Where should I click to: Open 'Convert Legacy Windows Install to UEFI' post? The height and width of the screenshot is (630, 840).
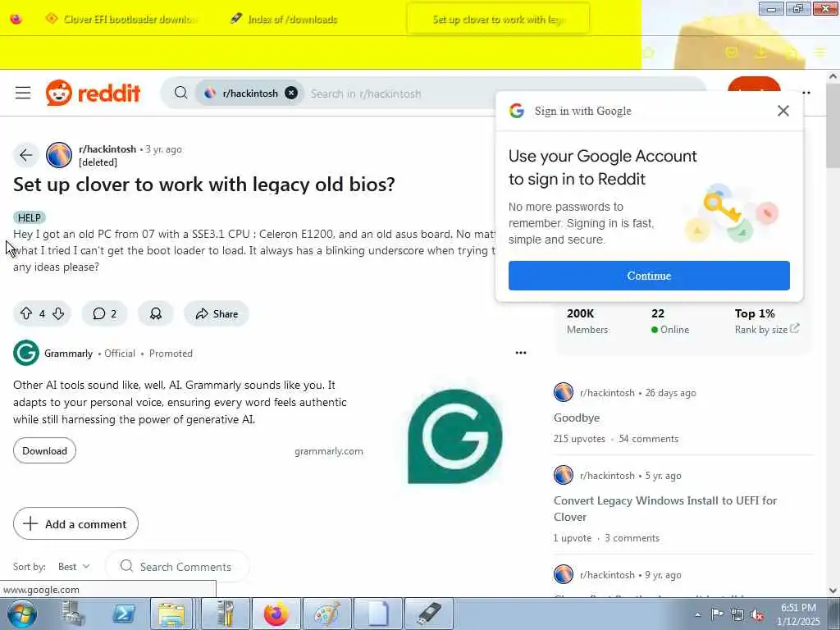[664, 509]
